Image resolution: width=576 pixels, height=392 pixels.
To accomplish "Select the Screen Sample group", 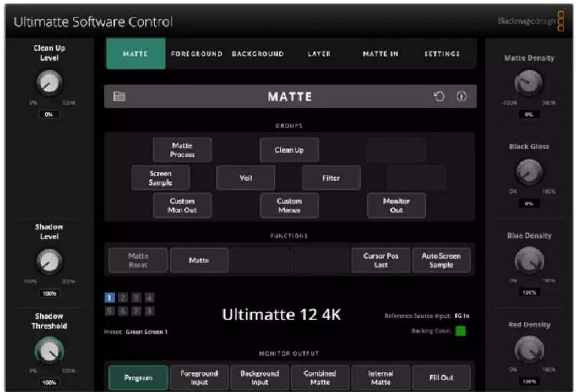I will [161, 178].
